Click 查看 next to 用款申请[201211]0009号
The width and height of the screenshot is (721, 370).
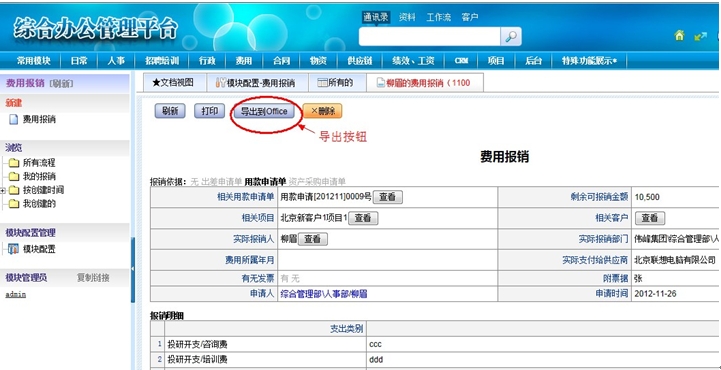point(387,197)
